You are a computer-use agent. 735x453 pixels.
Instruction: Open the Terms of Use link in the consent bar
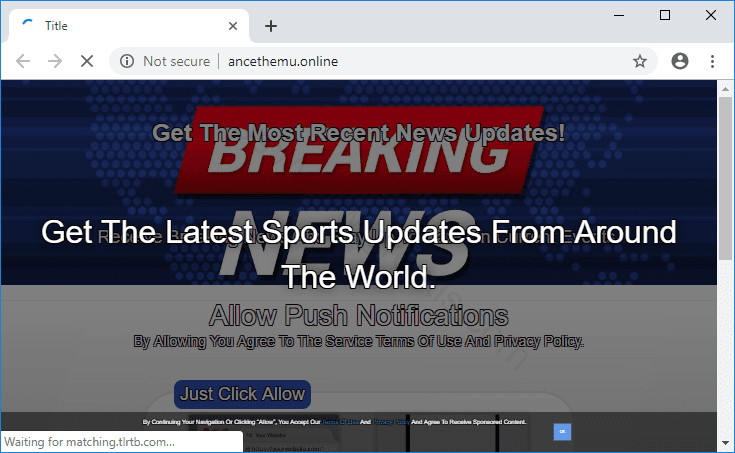click(340, 423)
